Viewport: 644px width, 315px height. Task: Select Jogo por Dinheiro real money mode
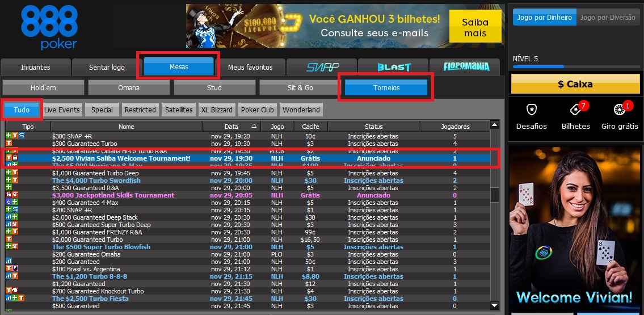tap(544, 18)
